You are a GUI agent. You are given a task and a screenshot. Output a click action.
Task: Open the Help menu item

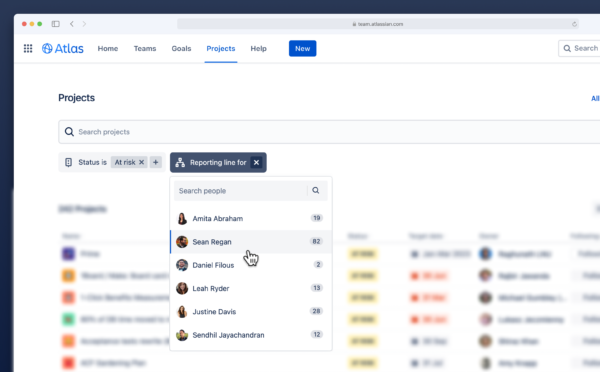259,49
